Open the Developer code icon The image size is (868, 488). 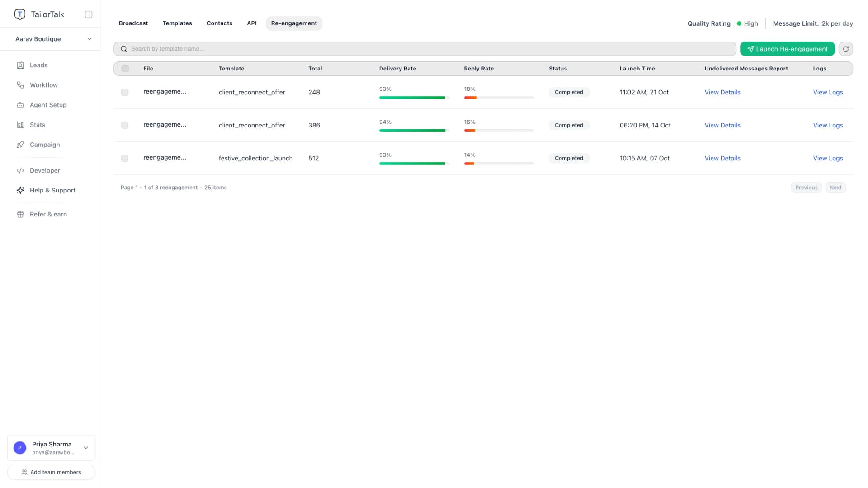pyautogui.click(x=20, y=170)
